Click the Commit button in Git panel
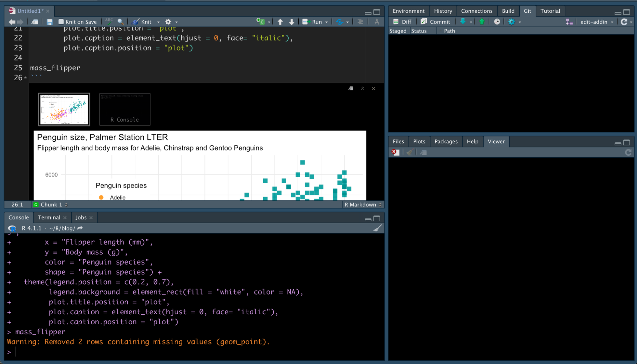 click(x=436, y=22)
